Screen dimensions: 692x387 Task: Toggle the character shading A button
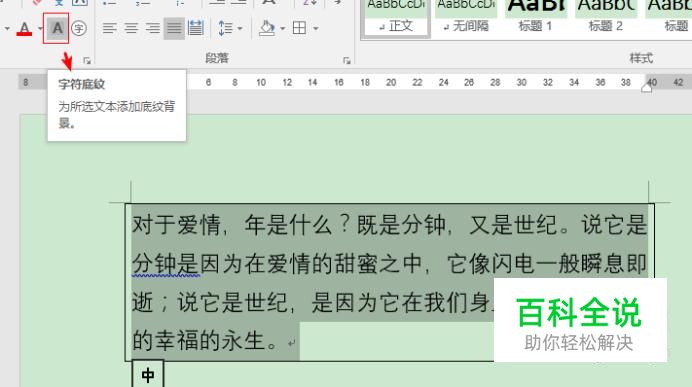coord(56,28)
